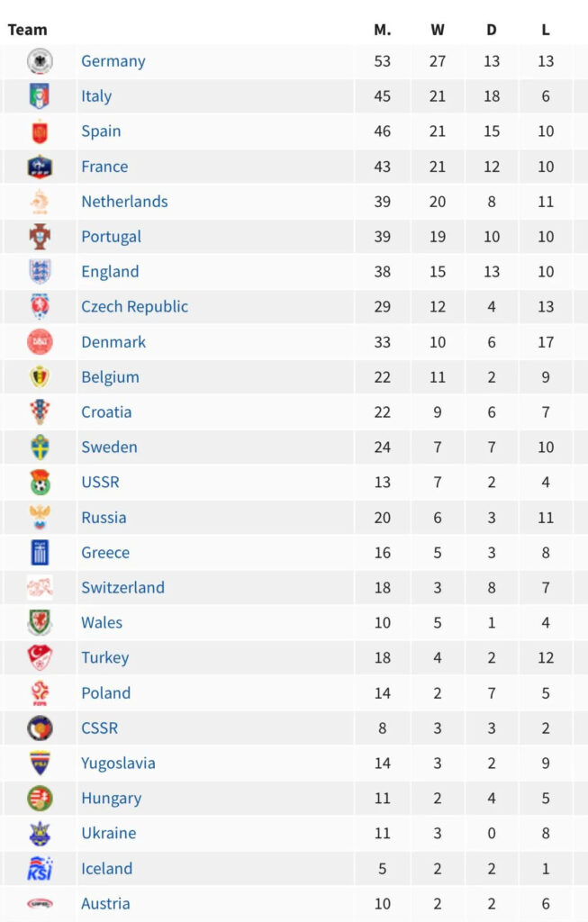Viewport: 588px width, 922px height.
Task: Click the W wins column header
Action: click(438, 30)
